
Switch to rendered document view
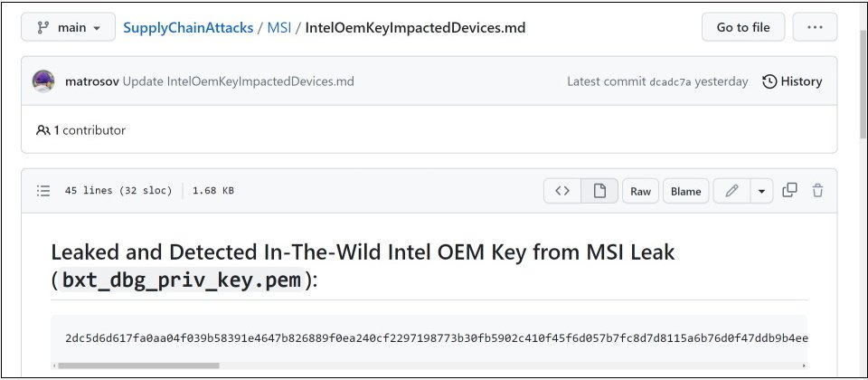click(599, 191)
